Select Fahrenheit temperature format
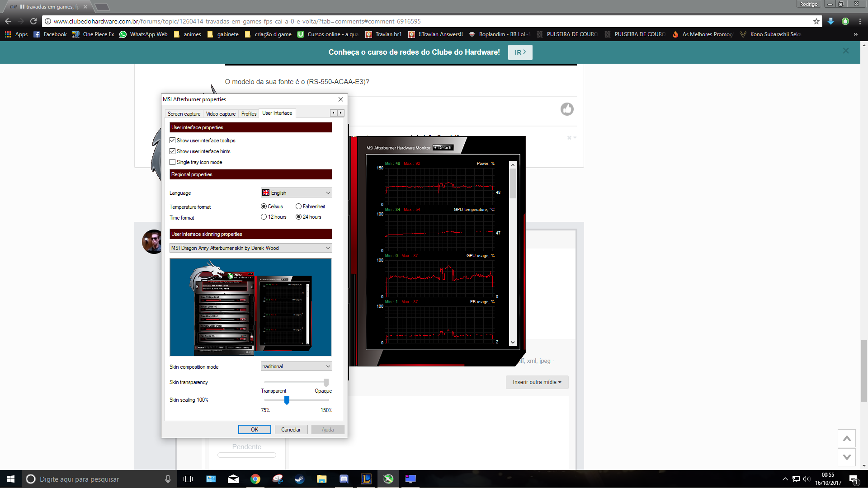Viewport: 868px width, 488px height. coord(310,206)
